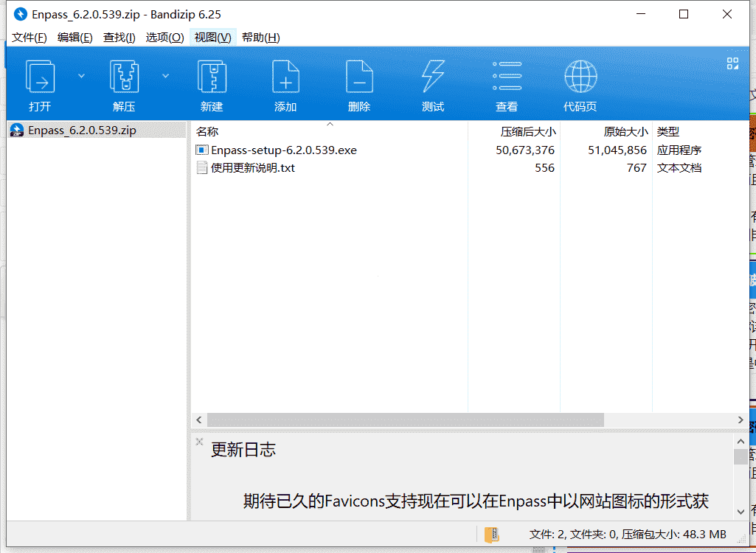This screenshot has height=553, width=756.
Task: Open the 查找(I) menu
Action: click(x=119, y=38)
